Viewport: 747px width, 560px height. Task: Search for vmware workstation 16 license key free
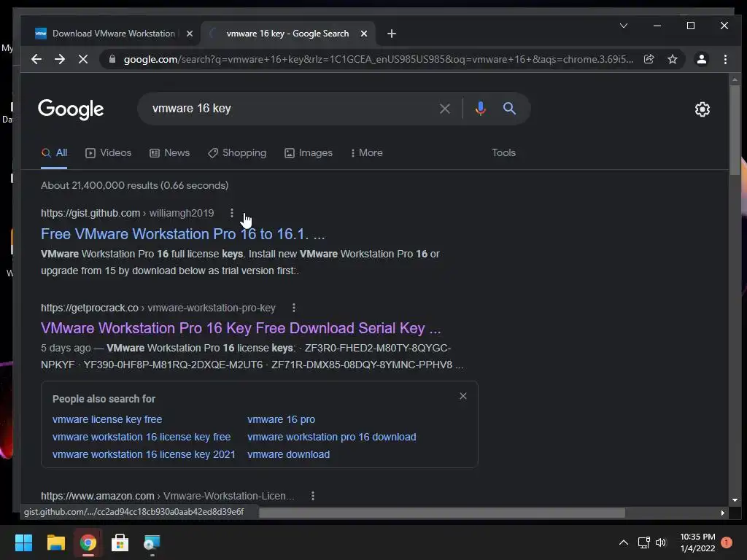pos(142,437)
